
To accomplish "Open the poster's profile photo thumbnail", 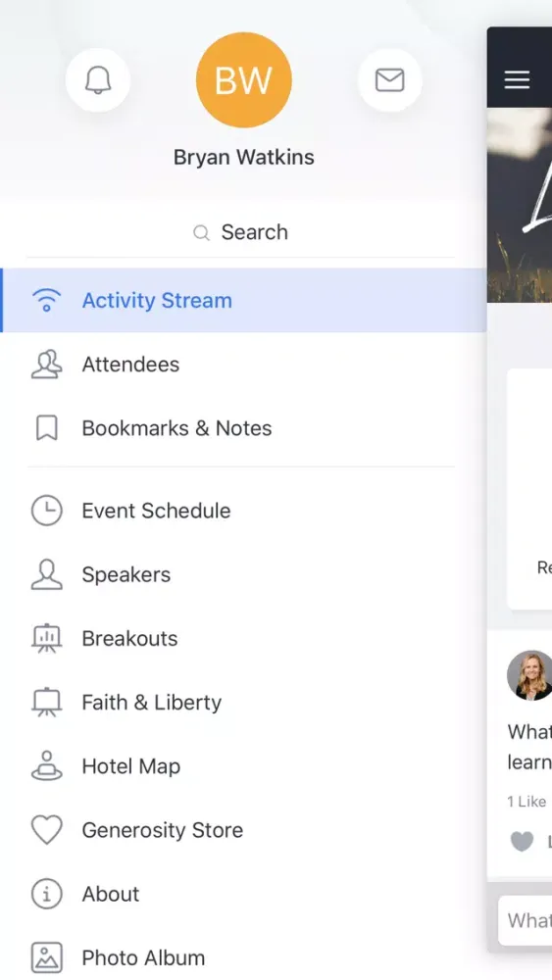I will pyautogui.click(x=529, y=675).
